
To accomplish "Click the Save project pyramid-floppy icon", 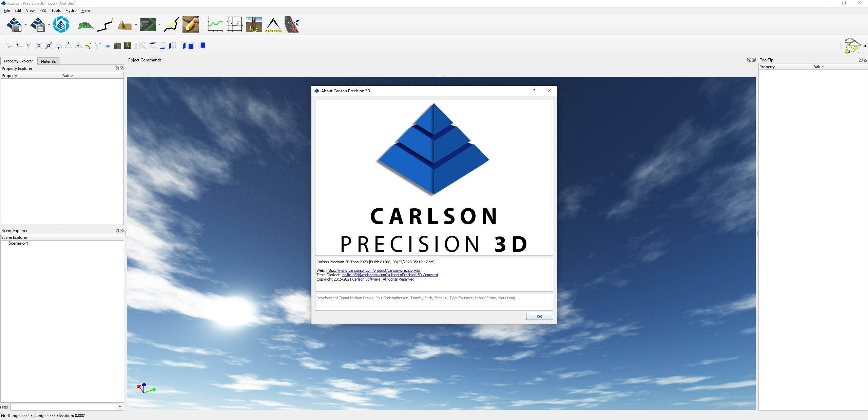I will tap(38, 24).
